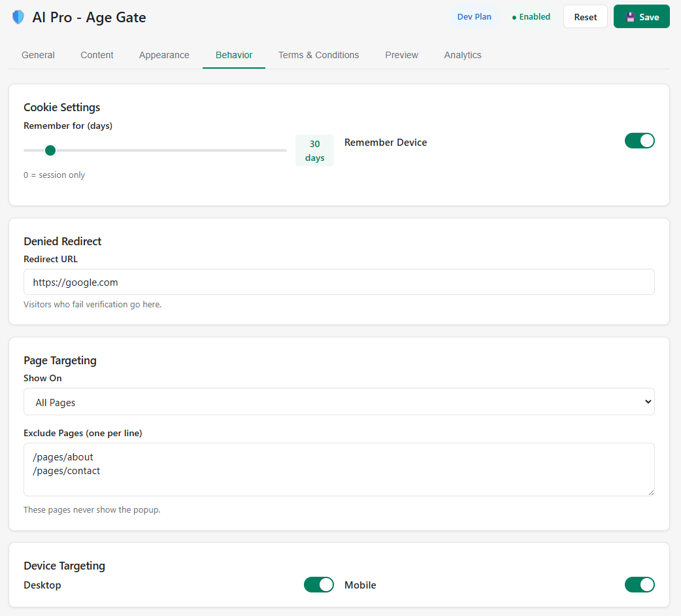Open the Content settings tab
This screenshot has height=616, width=681.
click(97, 55)
